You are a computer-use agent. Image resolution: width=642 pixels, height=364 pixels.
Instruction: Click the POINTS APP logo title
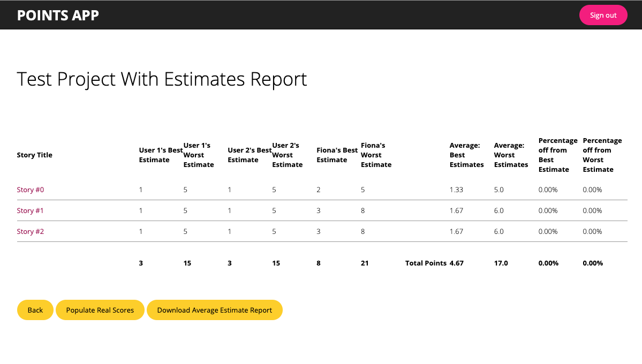click(58, 15)
